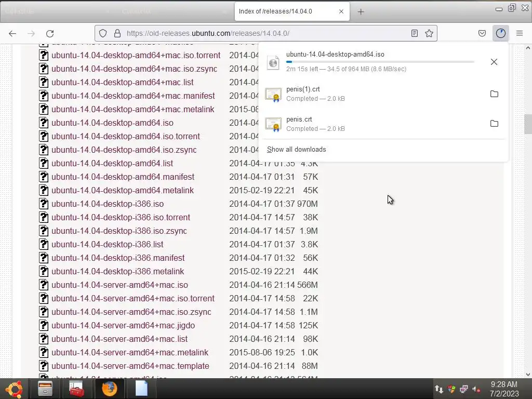This screenshot has height=399, width=532.
Task: Open ubuntu-14.04-server-amd64+mac.metalink link
Action: [x=130, y=353]
